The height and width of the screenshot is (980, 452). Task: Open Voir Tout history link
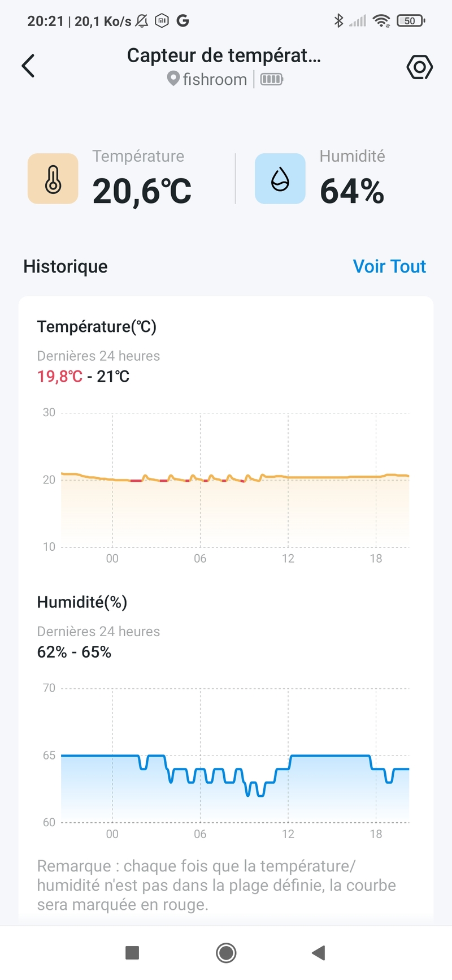389,266
